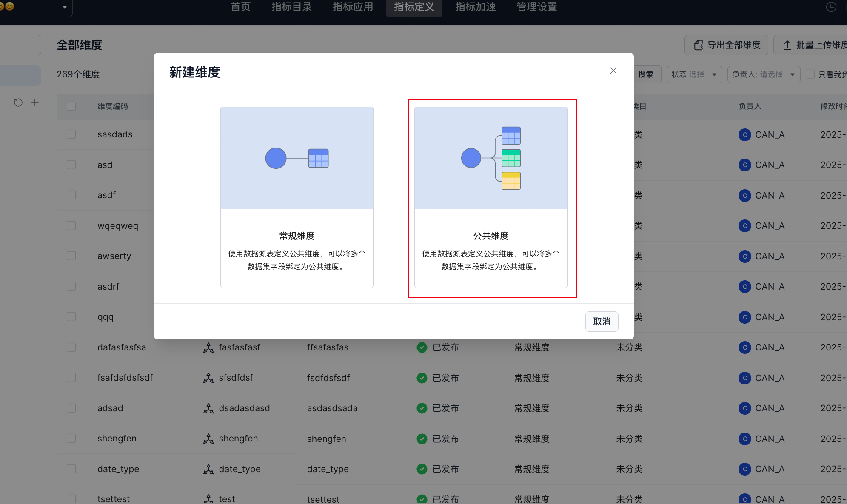
Task: Open the 状态 选择 dropdown
Action: pyautogui.click(x=694, y=74)
